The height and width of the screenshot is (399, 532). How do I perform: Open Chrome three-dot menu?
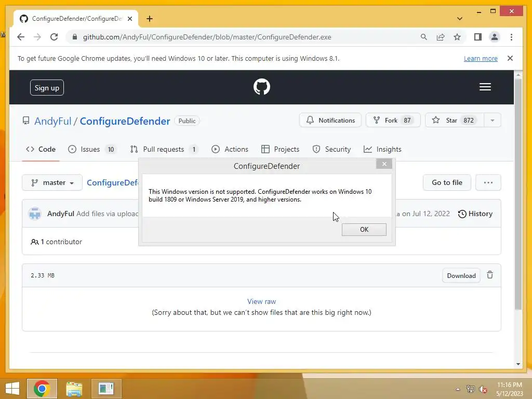[x=511, y=37]
